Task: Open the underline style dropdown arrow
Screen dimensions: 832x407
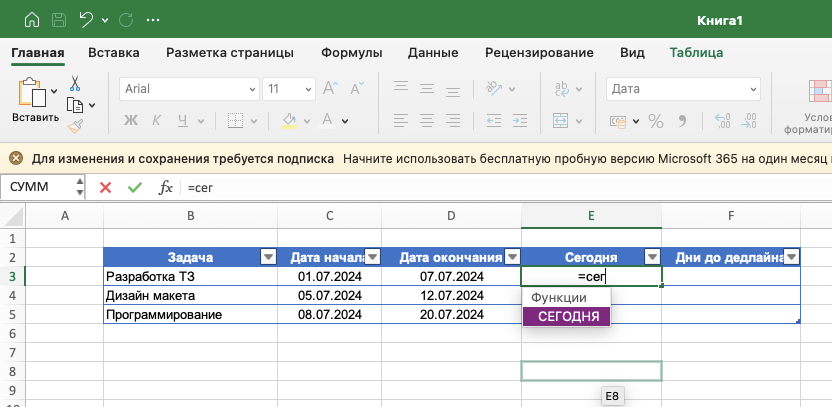Action: pos(201,122)
